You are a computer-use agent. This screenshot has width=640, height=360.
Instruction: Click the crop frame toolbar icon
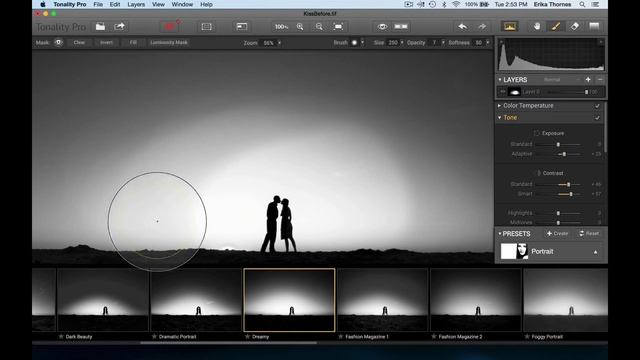point(207,27)
